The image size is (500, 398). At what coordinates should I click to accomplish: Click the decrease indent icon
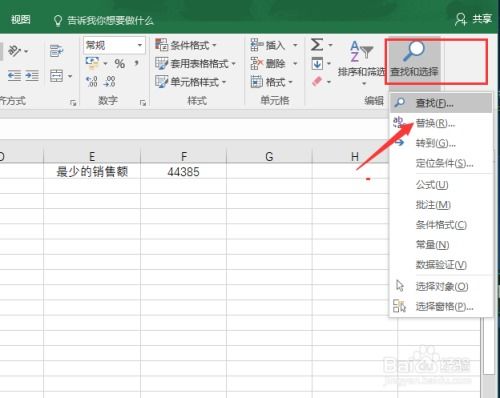point(14,76)
